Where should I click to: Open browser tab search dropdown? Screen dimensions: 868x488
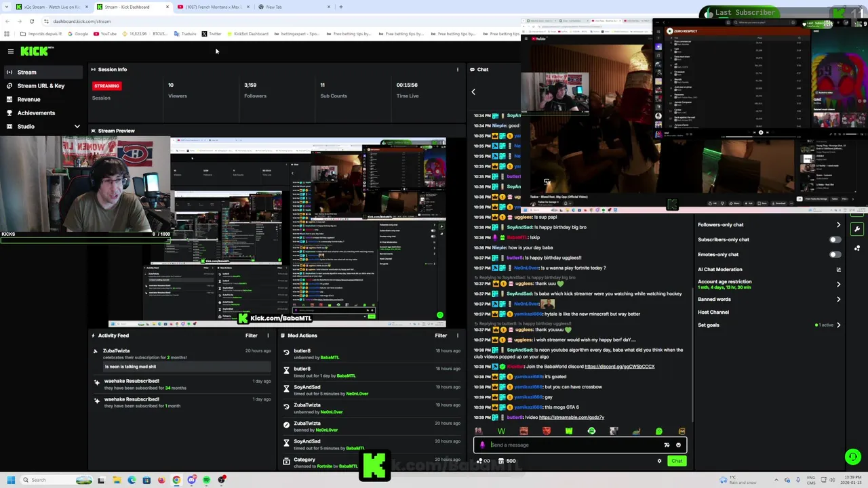pos(6,7)
